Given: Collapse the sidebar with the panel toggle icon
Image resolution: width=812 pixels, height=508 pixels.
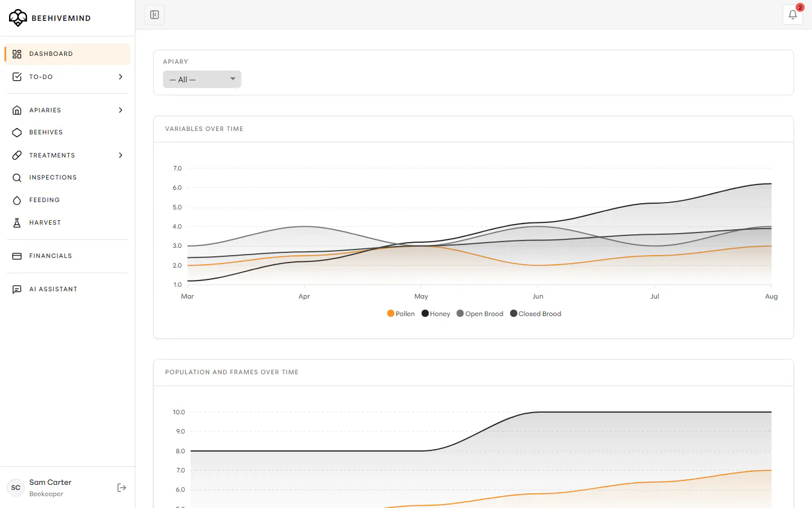Looking at the screenshot, I should point(155,15).
